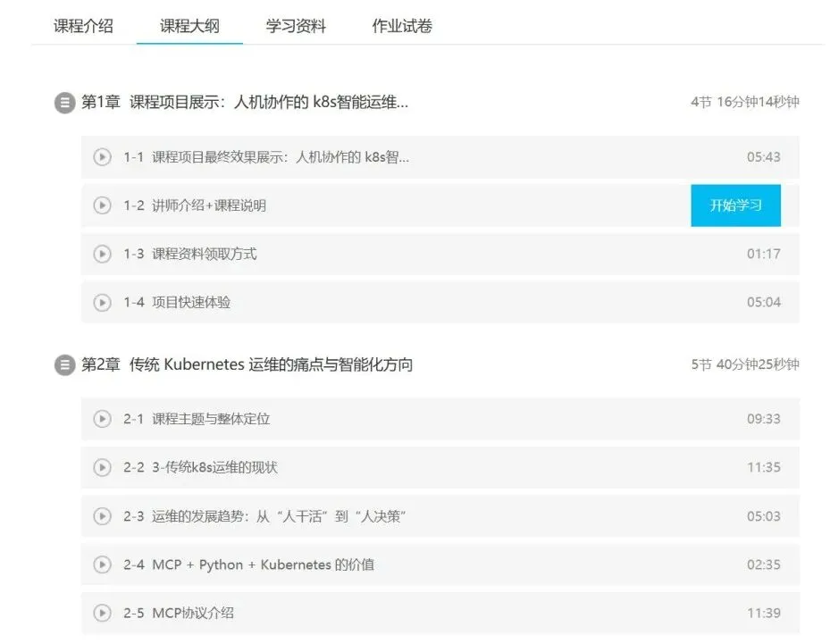Viewport: 830px width, 644px height.
Task: Click the 开始学习 button
Action: 735,205
